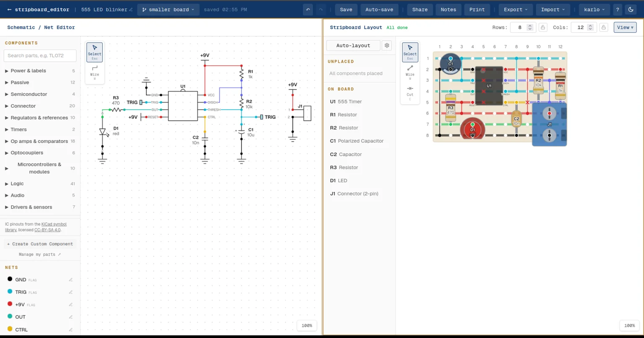Click the back arrow beside stripboard_editor
This screenshot has width=644, height=338.
tap(9, 10)
